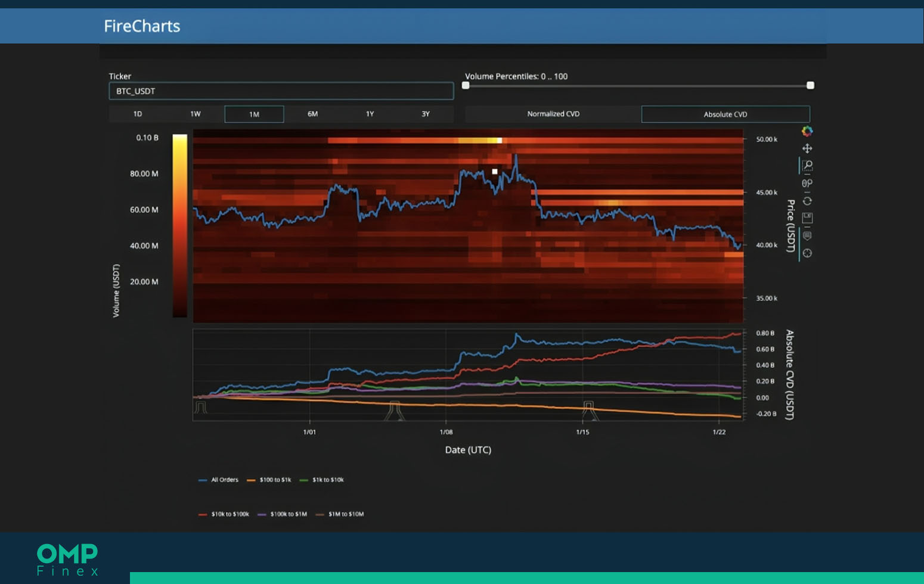Click the BTC_USDT ticker input field
This screenshot has height=584, width=924.
coord(281,91)
